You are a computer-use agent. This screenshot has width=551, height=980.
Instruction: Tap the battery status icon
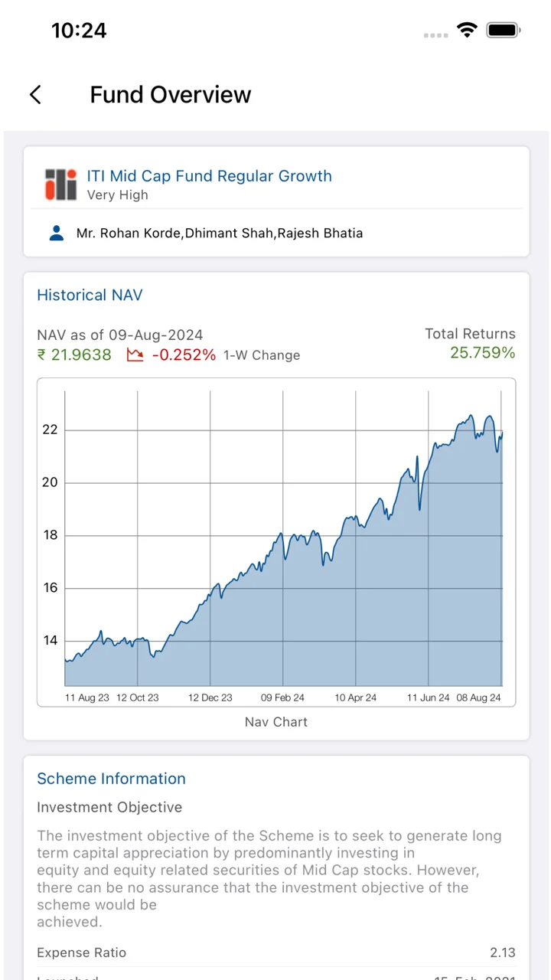click(504, 31)
